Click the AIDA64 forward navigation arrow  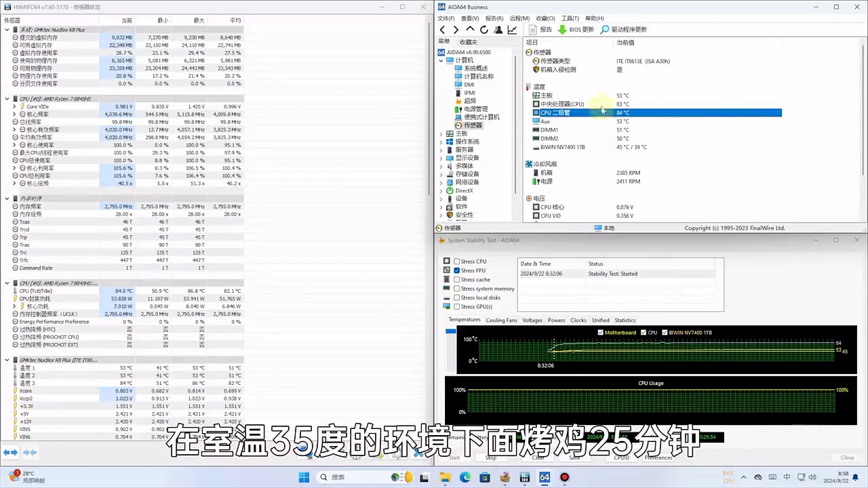pyautogui.click(x=456, y=30)
